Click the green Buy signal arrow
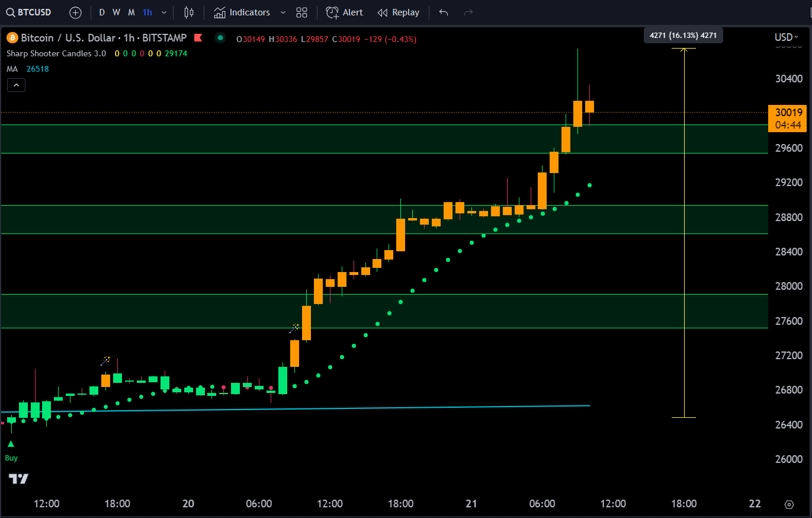 tap(11, 444)
